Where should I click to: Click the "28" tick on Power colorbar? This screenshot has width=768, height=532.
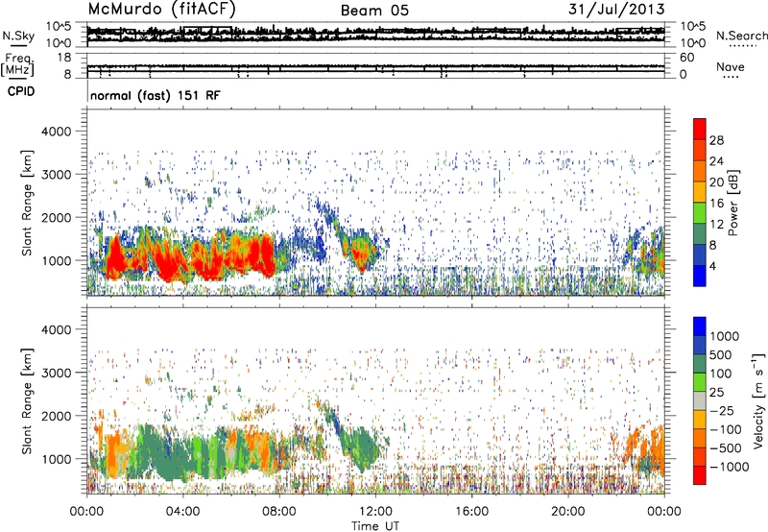coord(716,140)
